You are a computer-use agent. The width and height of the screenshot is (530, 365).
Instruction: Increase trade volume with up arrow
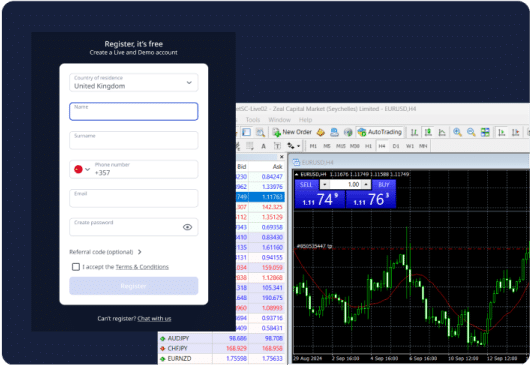[366, 184]
